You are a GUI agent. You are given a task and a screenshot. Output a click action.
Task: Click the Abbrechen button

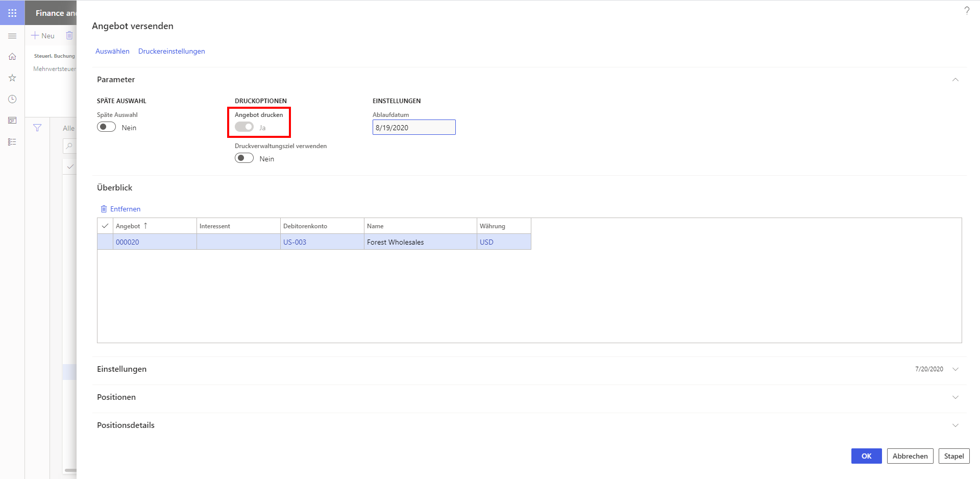910,456
